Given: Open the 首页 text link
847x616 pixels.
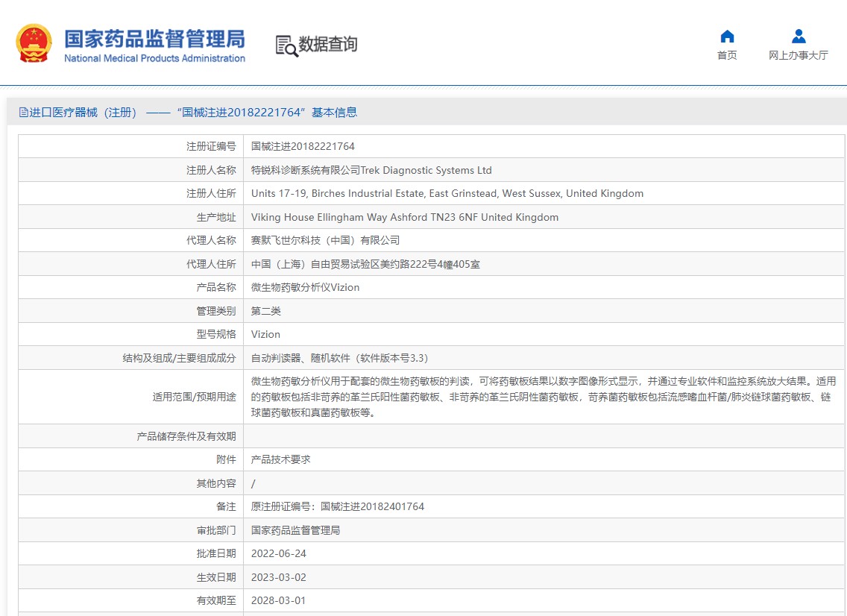Looking at the screenshot, I should (x=727, y=56).
